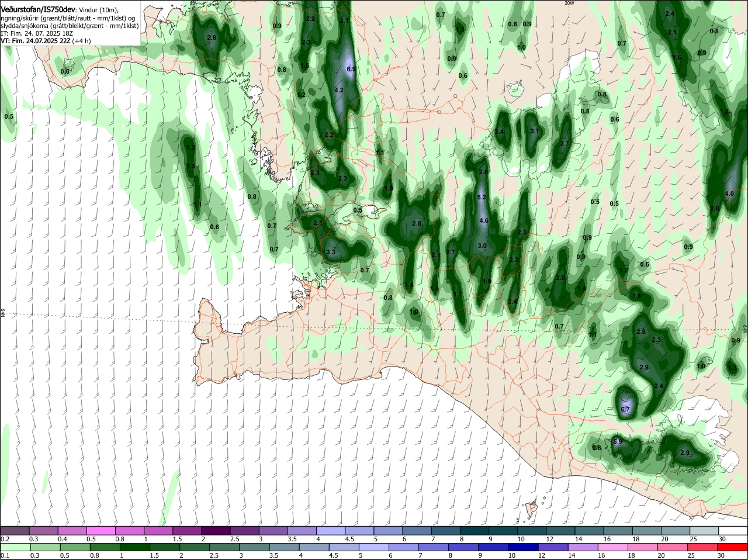Pick bottom-row pink swatch between 18 and 20
The height and width of the screenshot is (560, 748).
click(x=643, y=548)
